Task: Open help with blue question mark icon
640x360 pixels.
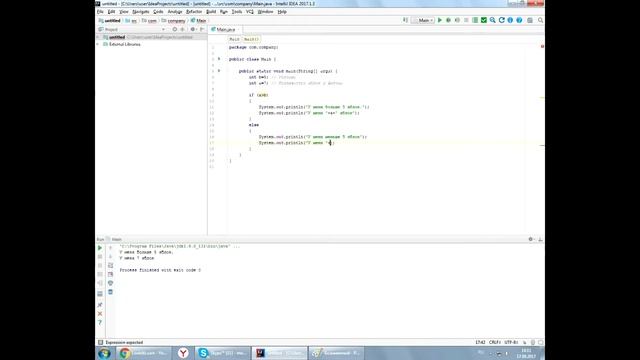Action: click(x=519, y=20)
